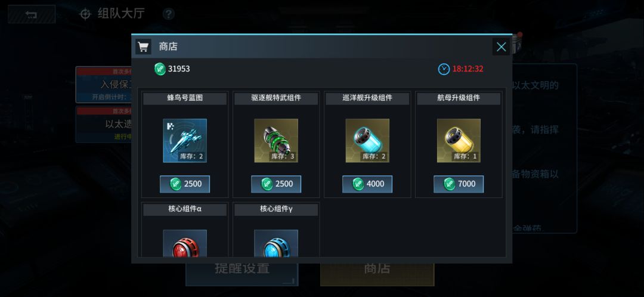Image resolution: width=644 pixels, height=297 pixels.
Task: Tap the blue 核心组件γ core icon
Action: click(276, 243)
